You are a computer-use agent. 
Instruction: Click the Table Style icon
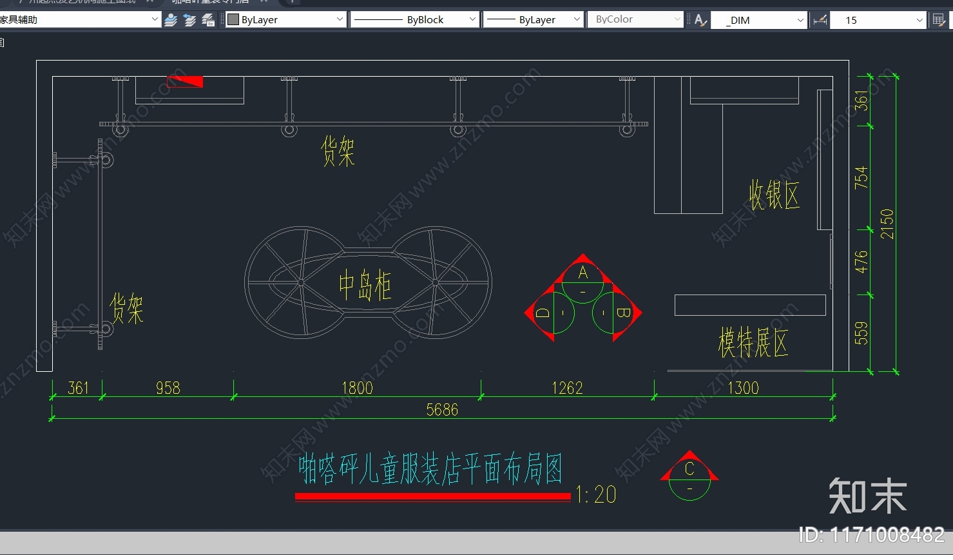tap(939, 21)
